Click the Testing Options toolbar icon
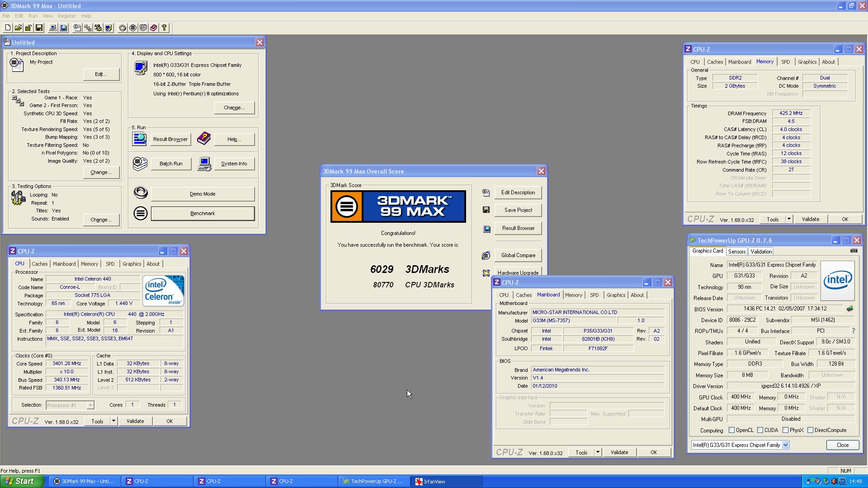The width and height of the screenshot is (868, 488). coord(98,28)
